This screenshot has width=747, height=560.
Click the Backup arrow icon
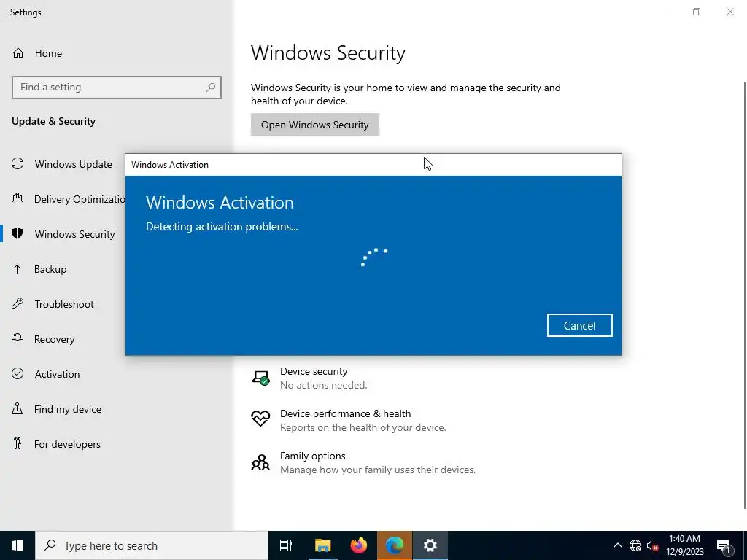click(18, 268)
